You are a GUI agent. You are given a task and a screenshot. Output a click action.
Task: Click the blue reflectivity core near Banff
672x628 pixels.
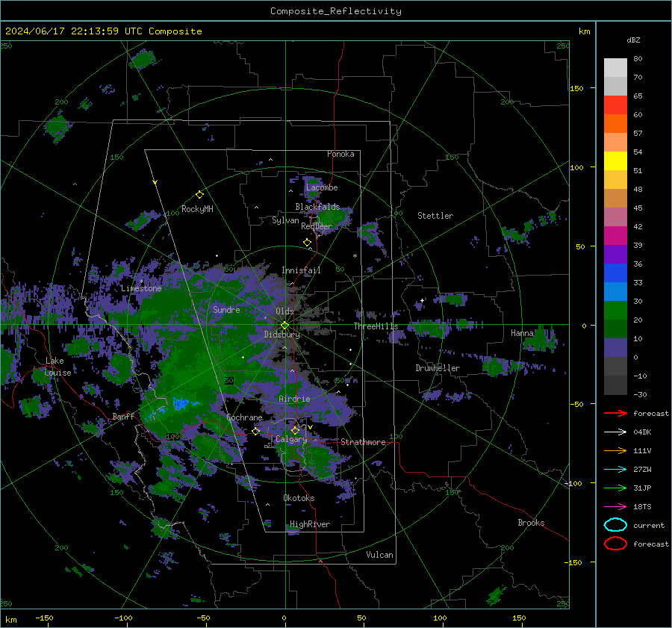tap(181, 403)
